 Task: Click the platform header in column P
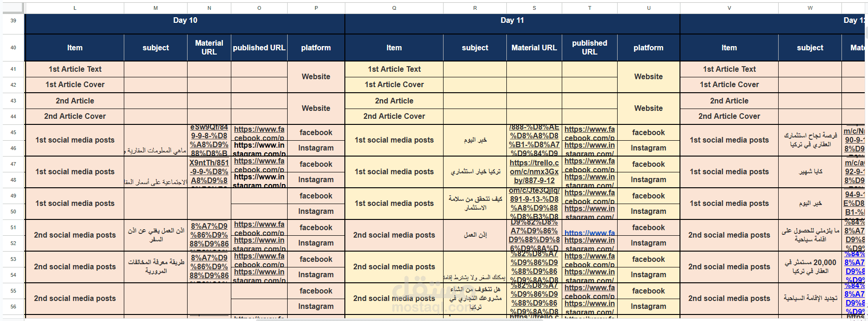tap(316, 48)
